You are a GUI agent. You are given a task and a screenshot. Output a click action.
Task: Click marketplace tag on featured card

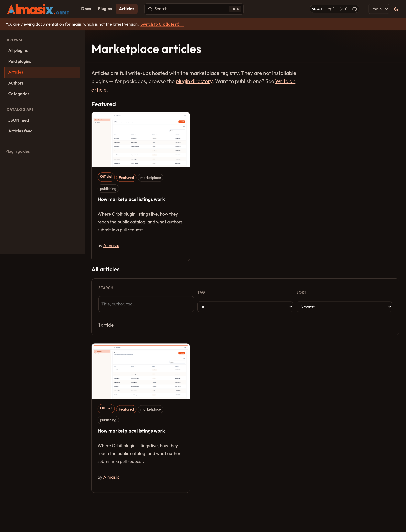tap(151, 178)
